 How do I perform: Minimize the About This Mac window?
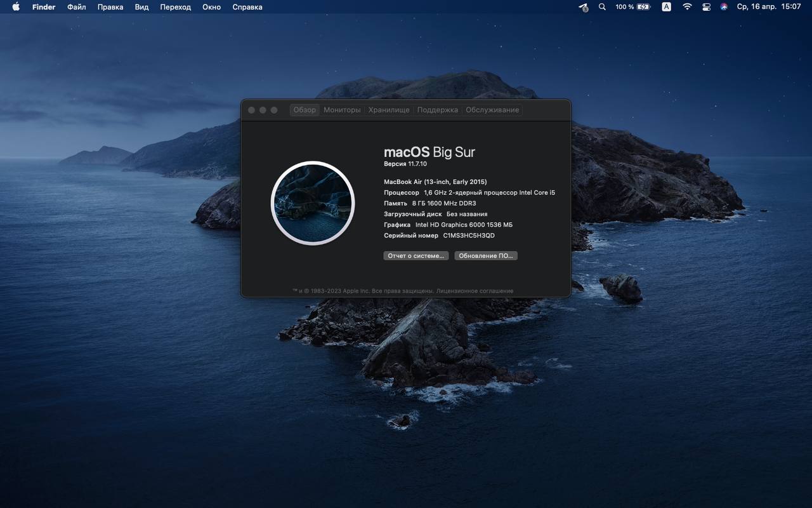point(263,110)
